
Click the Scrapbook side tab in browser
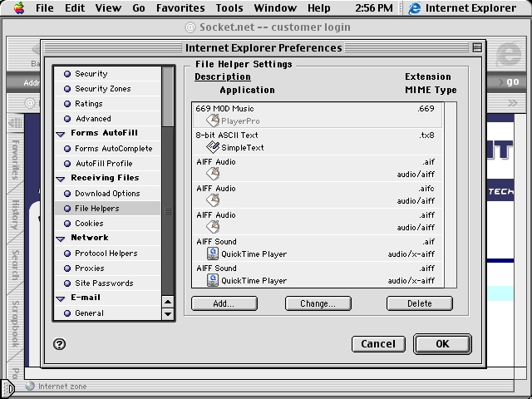[15, 324]
